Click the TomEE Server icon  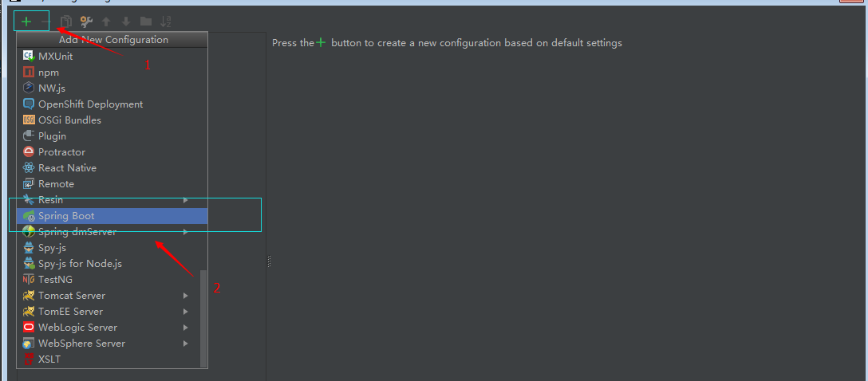[29, 312]
